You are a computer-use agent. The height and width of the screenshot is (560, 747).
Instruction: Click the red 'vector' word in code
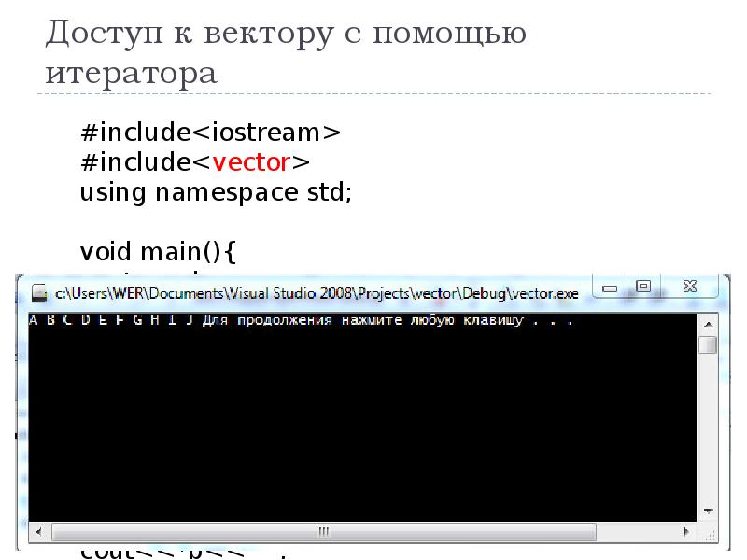[x=252, y=162]
